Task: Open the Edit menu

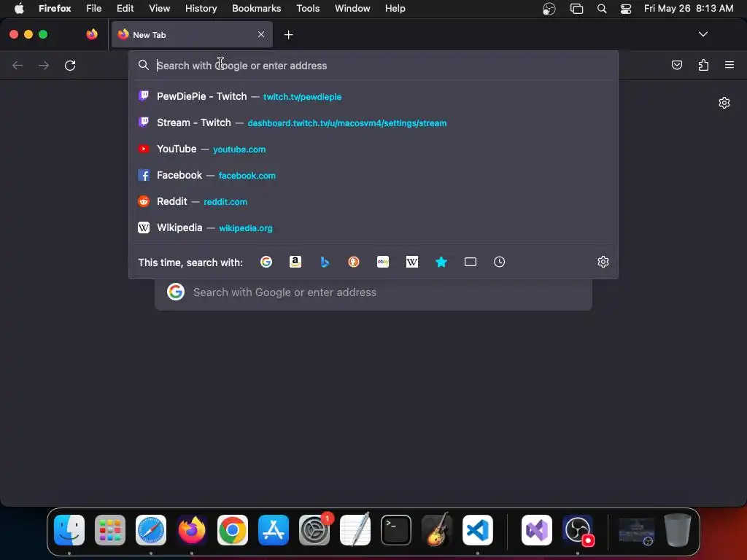Action: (x=125, y=9)
